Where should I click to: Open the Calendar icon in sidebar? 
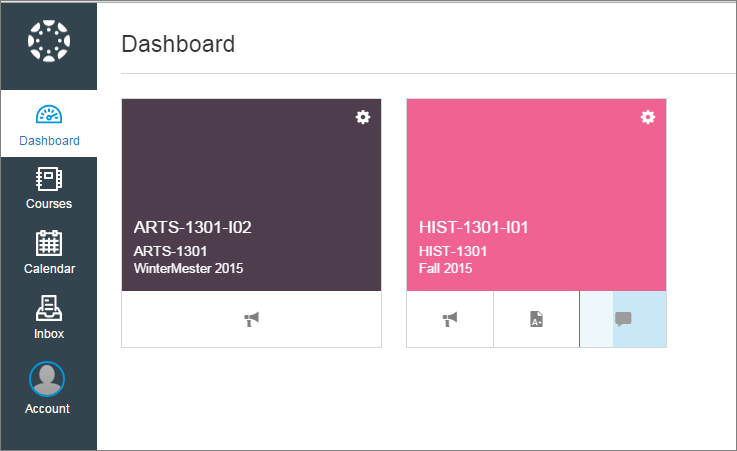coord(49,243)
